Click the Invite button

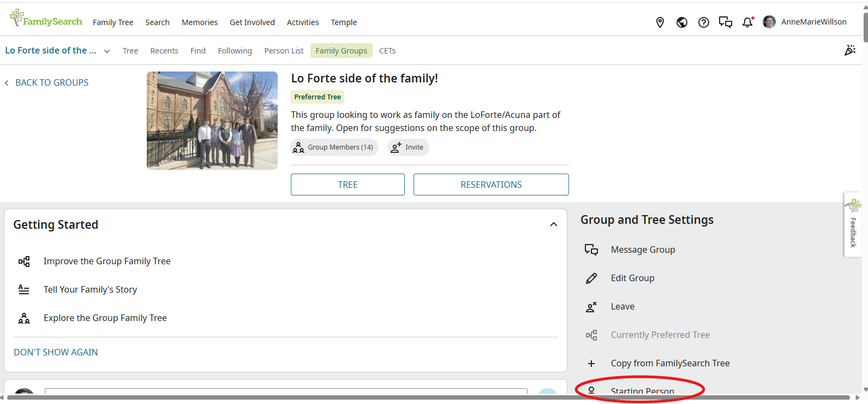[408, 147]
